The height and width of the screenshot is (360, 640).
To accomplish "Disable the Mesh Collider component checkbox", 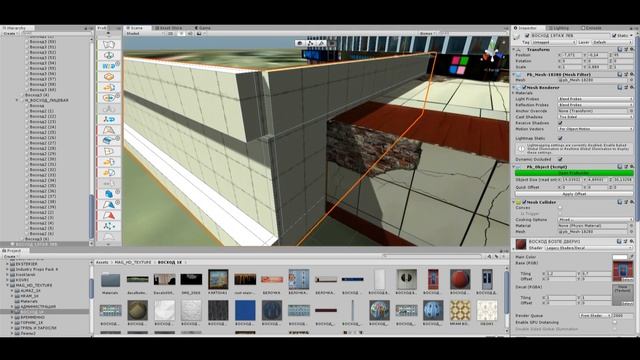I will click(x=524, y=202).
